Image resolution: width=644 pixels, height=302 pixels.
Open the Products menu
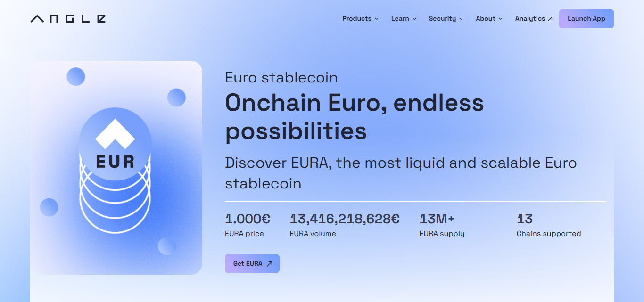pyautogui.click(x=361, y=19)
